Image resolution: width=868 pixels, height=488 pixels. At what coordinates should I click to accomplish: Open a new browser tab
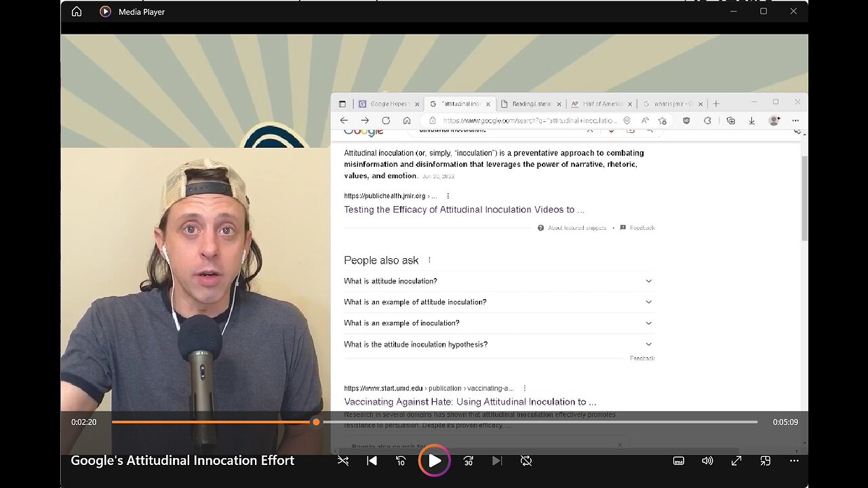pos(716,104)
